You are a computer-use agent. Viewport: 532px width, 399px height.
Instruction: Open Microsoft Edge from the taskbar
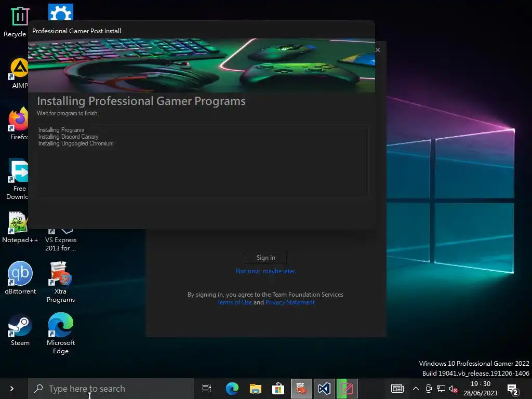[232, 389]
